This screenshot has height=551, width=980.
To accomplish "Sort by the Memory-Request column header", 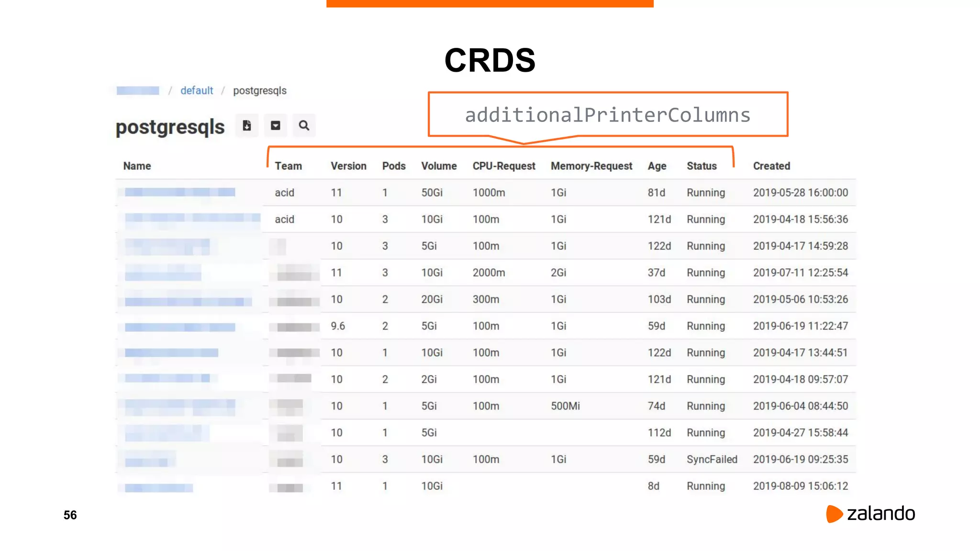I will coord(591,166).
